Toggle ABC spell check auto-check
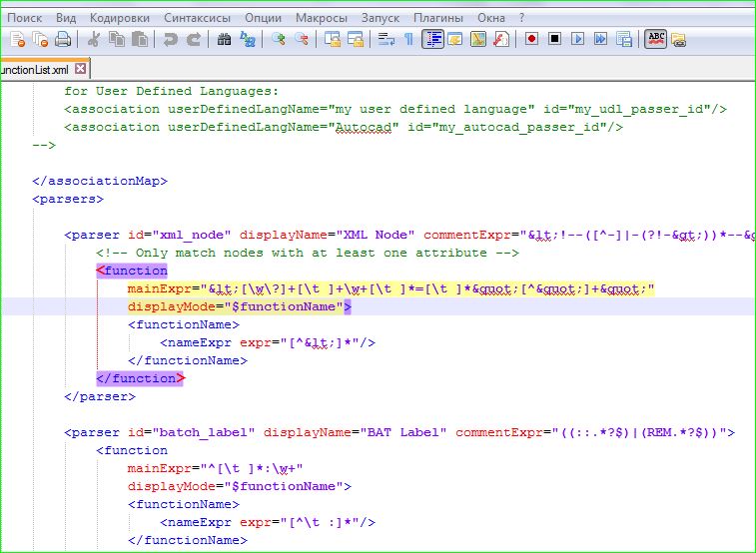Image resolution: width=756 pixels, height=553 pixels. [x=656, y=39]
